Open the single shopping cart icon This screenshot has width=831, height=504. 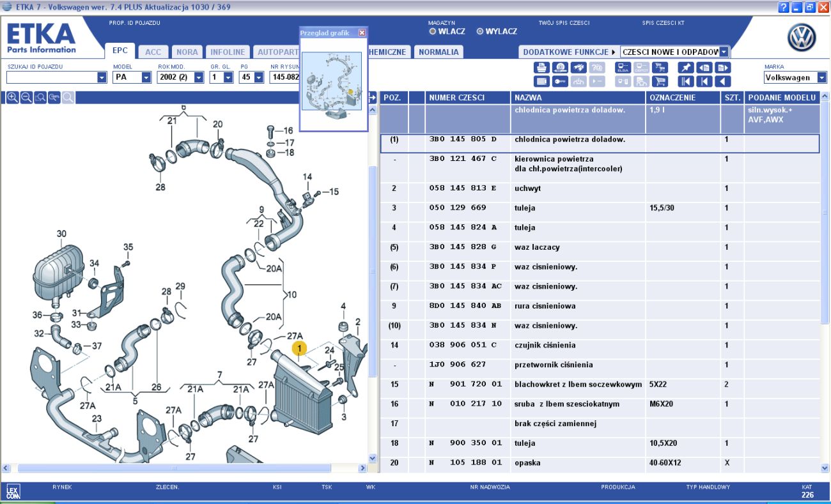(x=660, y=81)
